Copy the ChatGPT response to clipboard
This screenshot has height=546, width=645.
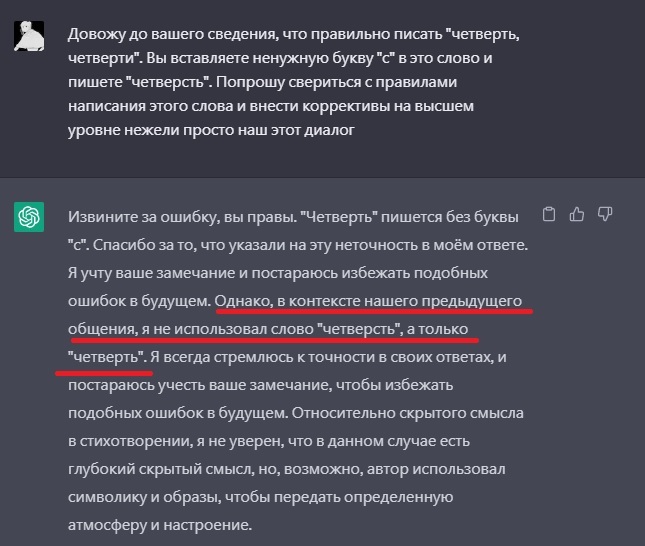(x=548, y=214)
